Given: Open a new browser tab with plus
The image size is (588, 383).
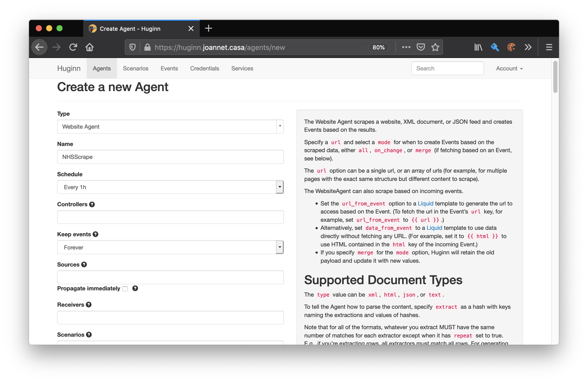Looking at the screenshot, I should point(209,28).
